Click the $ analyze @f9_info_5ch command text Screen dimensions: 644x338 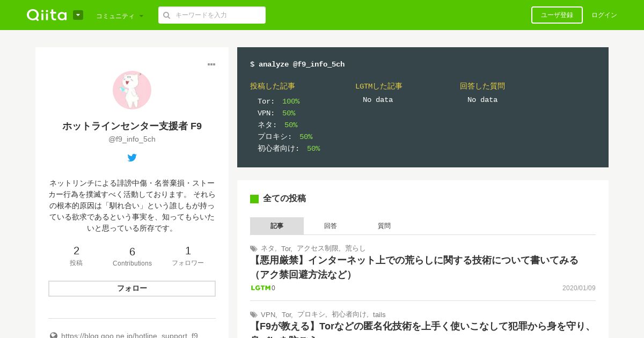pos(297,64)
